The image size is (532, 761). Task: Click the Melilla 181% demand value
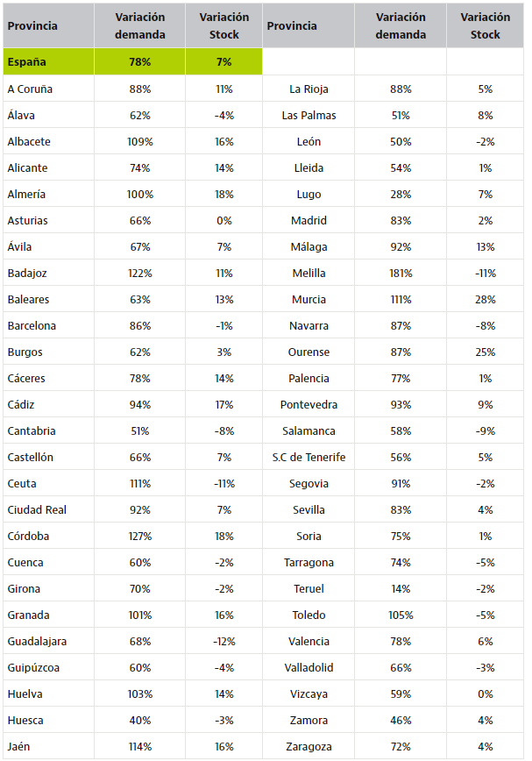401,274
